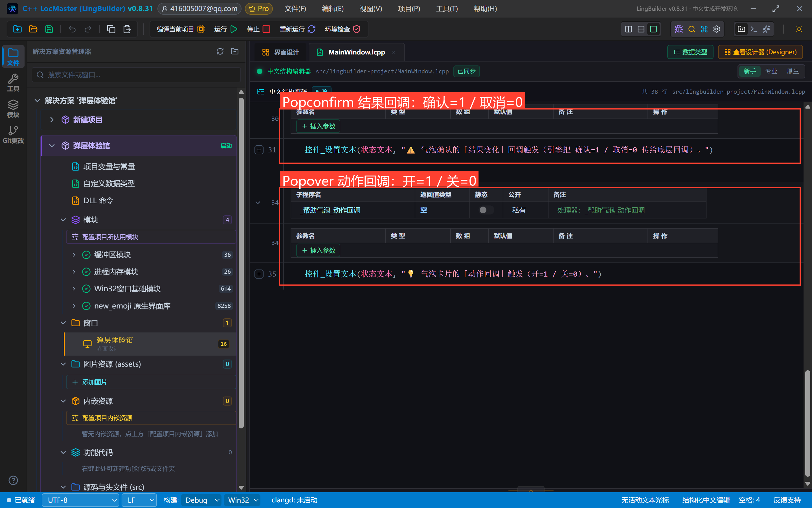Click the terminal prompt icon

pos(754,29)
